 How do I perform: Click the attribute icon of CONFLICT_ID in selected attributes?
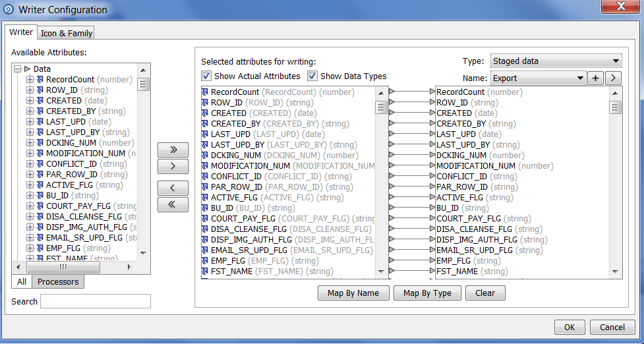tap(205, 177)
